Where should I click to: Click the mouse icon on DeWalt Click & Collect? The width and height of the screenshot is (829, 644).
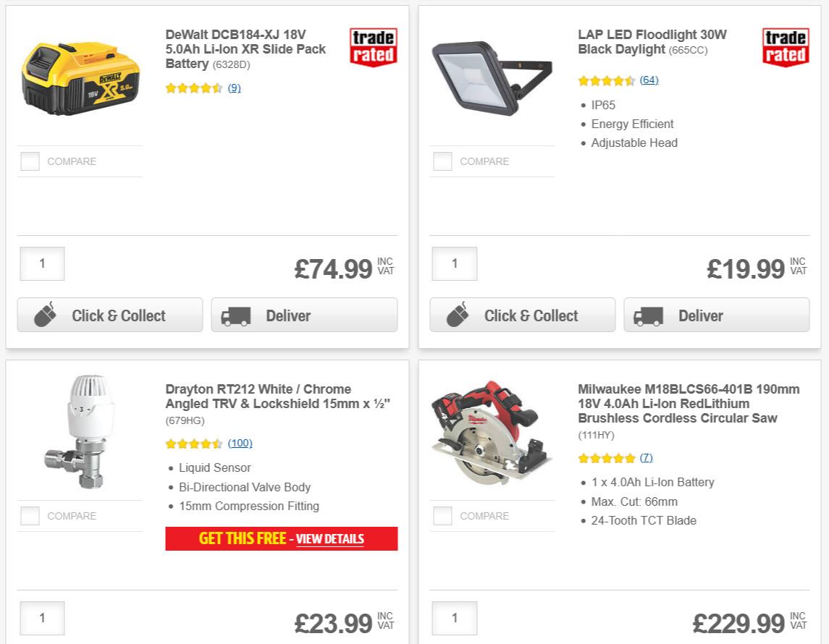point(46,314)
